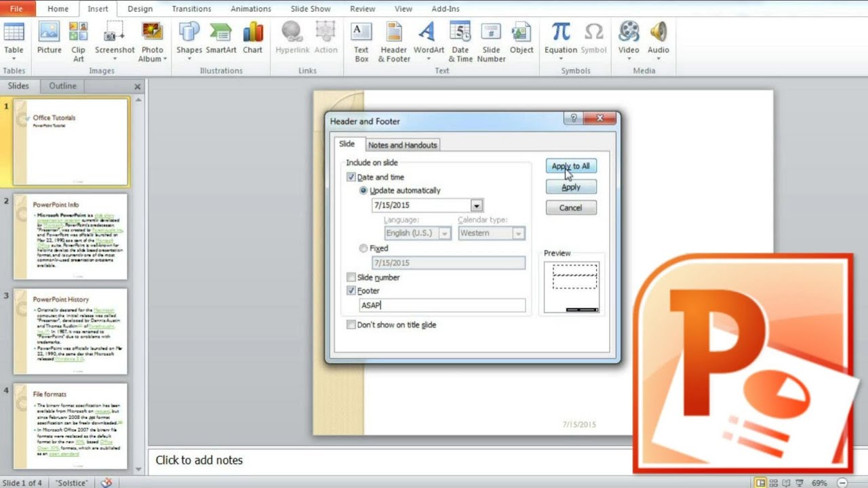This screenshot has height=488, width=868.
Task: Choose the Screenshot tool
Action: point(115,41)
